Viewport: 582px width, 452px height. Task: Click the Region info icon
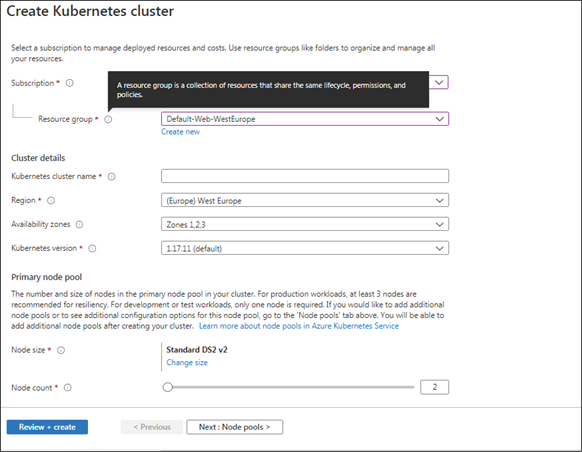(51, 200)
